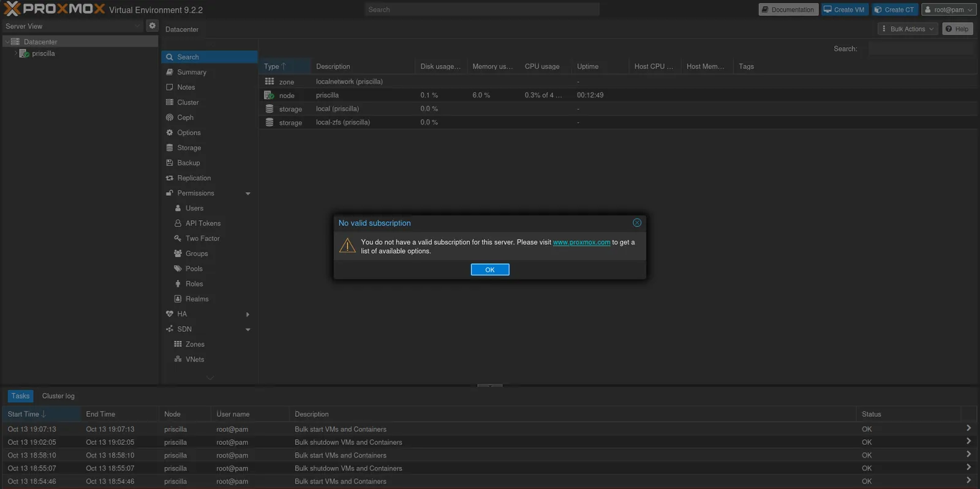The image size is (980, 489).
Task: Open the Server View dropdown
Action: click(73, 26)
